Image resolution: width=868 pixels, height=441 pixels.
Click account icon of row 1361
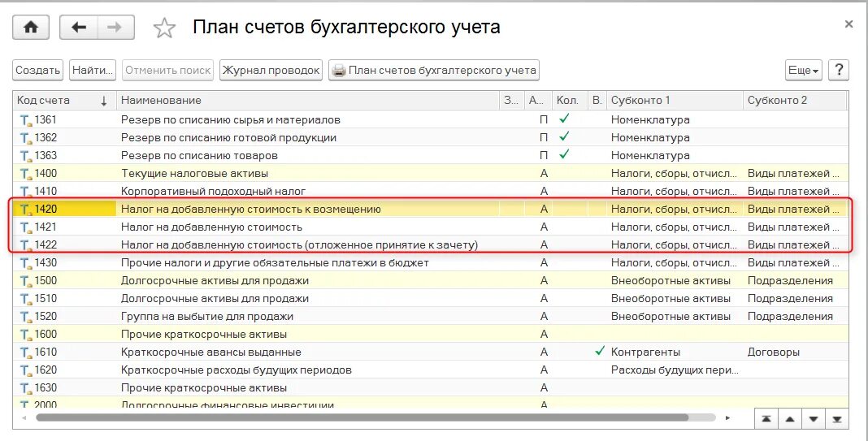click(x=25, y=120)
